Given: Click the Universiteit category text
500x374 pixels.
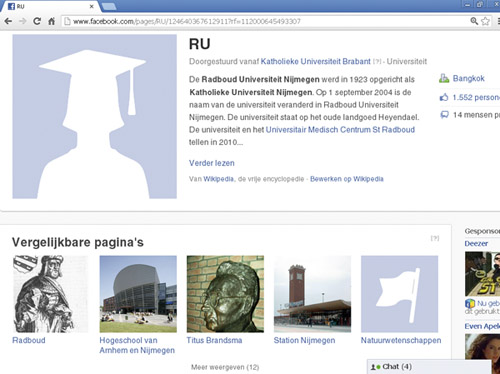Looking at the screenshot, I should tap(407, 61).
